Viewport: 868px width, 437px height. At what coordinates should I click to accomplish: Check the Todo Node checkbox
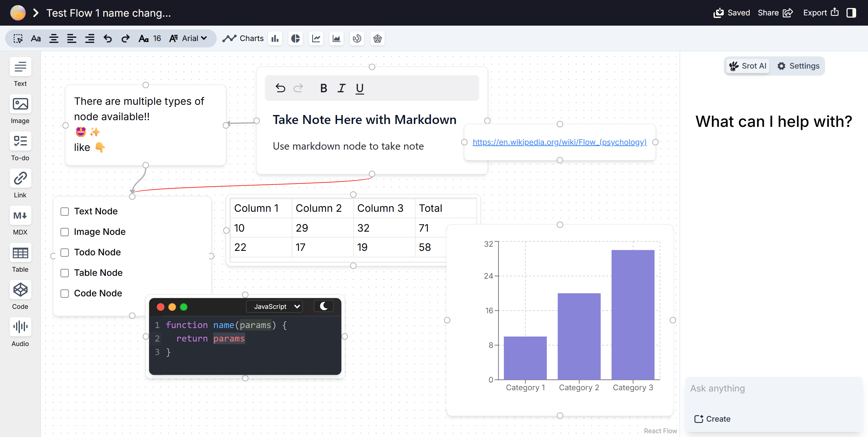[x=64, y=252]
